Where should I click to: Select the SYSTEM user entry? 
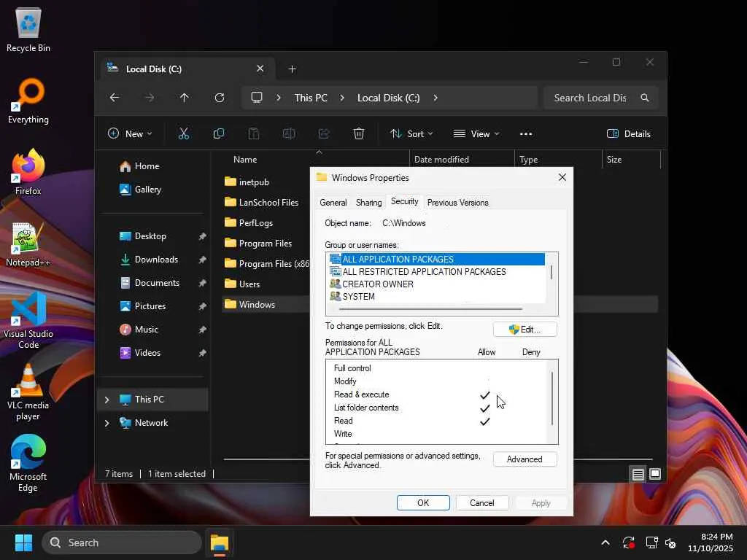358,297
